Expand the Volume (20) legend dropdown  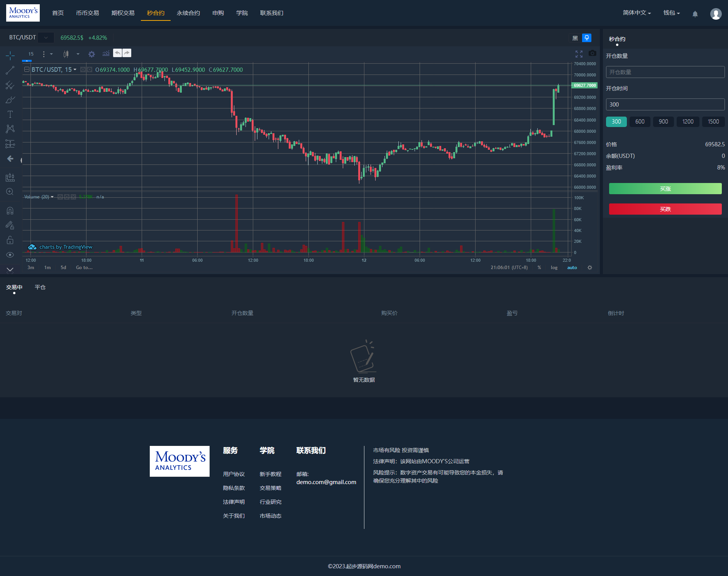tap(52, 197)
